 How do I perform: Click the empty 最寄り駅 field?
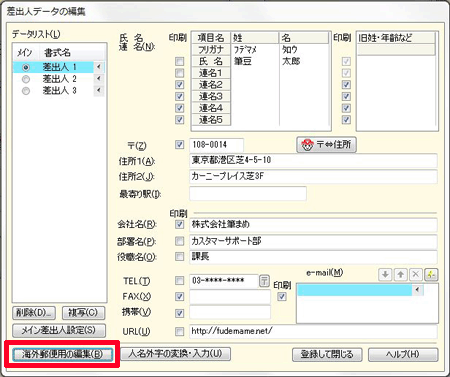point(248,194)
